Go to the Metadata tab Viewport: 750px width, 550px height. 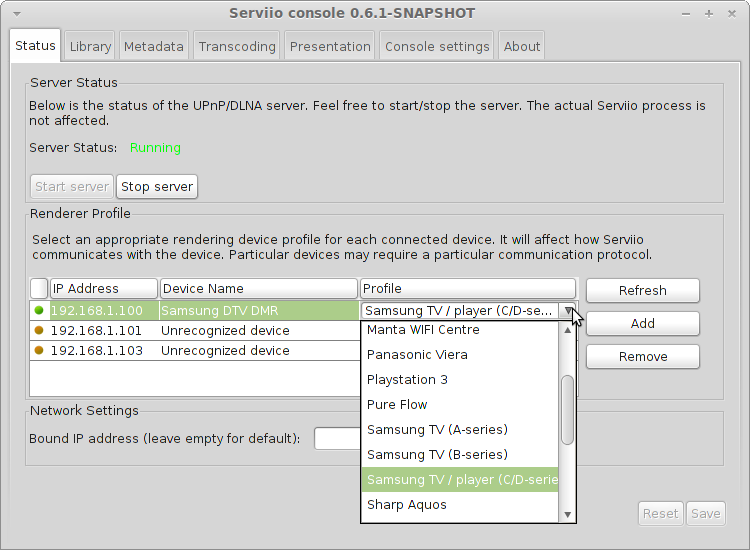[x=154, y=46]
